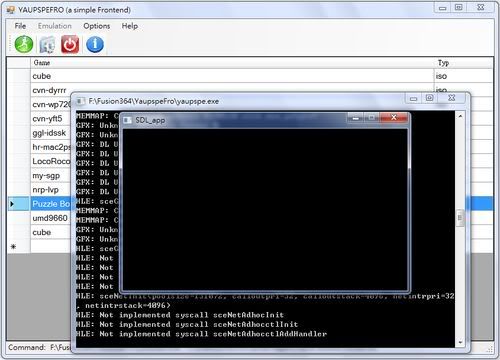Click the iso type cell of first cube

coord(463,76)
